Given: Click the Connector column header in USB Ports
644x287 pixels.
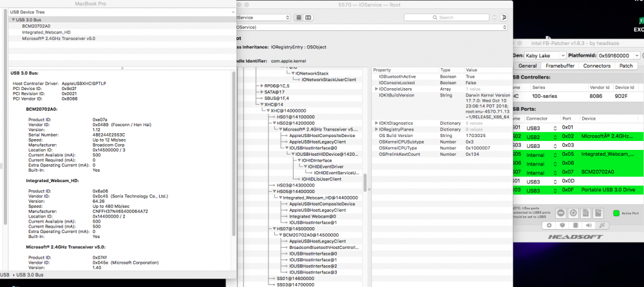Looking at the screenshot, I should click(x=542, y=118).
